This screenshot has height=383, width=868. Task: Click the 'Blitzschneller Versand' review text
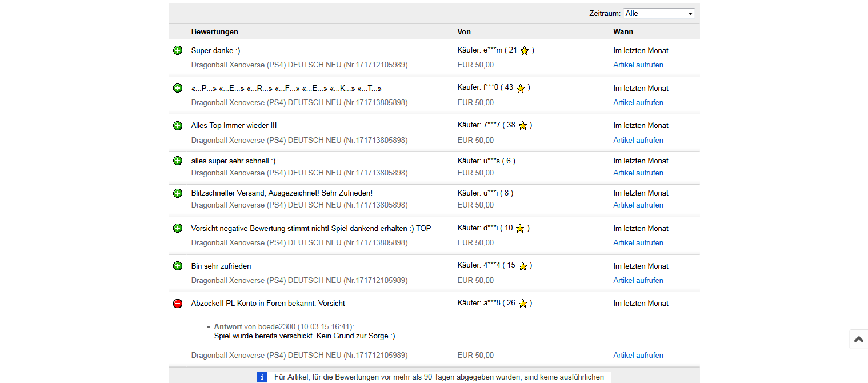(282, 193)
